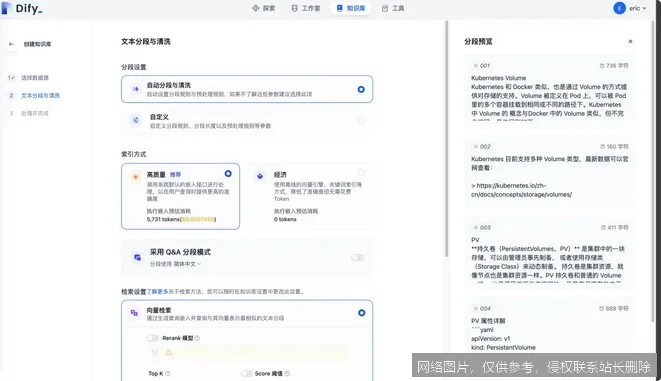This screenshot has width=661, height=381.
Task: Click the back arrow beside 创建知识库
Action: pos(11,44)
